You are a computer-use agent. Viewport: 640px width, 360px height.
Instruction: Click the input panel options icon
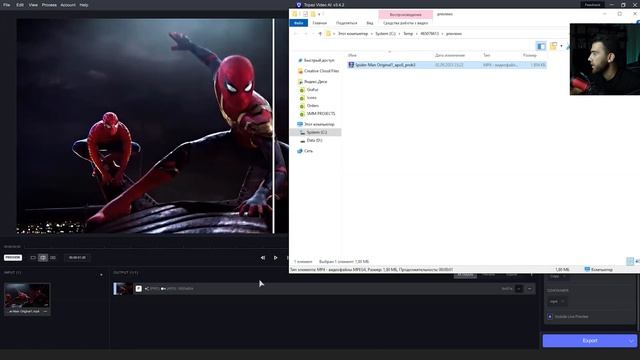(x=101, y=275)
